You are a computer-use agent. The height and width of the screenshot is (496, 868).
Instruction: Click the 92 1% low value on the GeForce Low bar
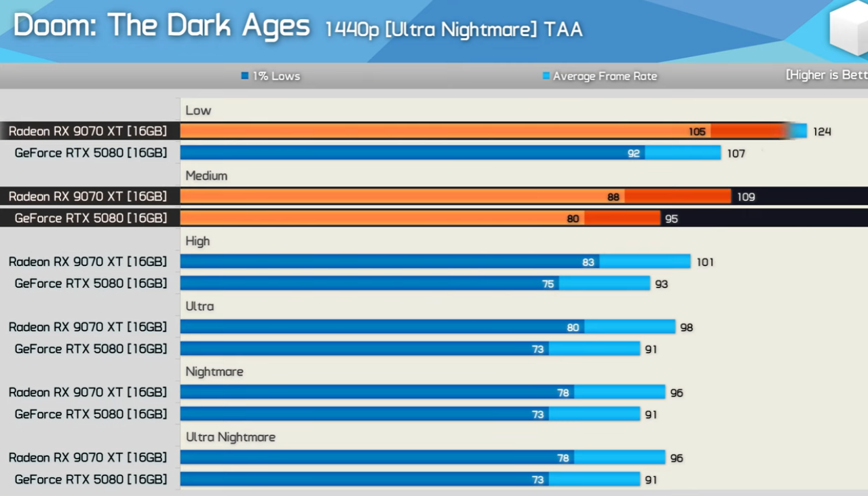pos(634,153)
